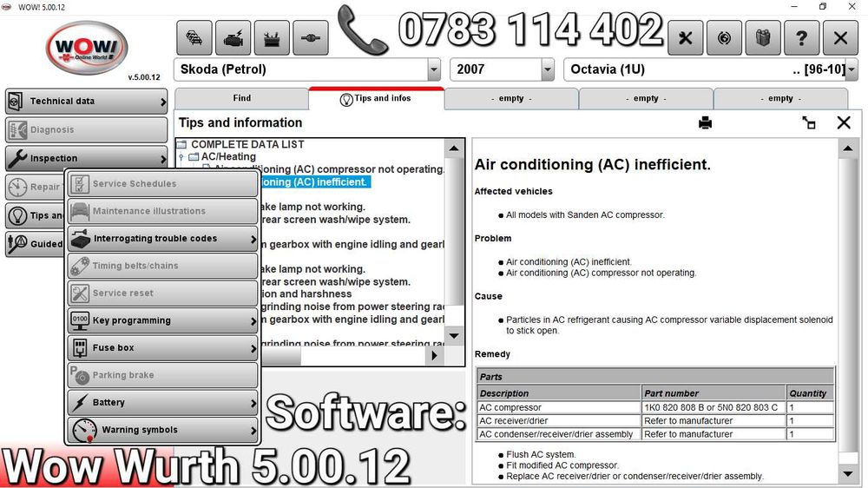The height and width of the screenshot is (488, 868).
Task: Click the 'Description' column header
Action: pos(558,393)
